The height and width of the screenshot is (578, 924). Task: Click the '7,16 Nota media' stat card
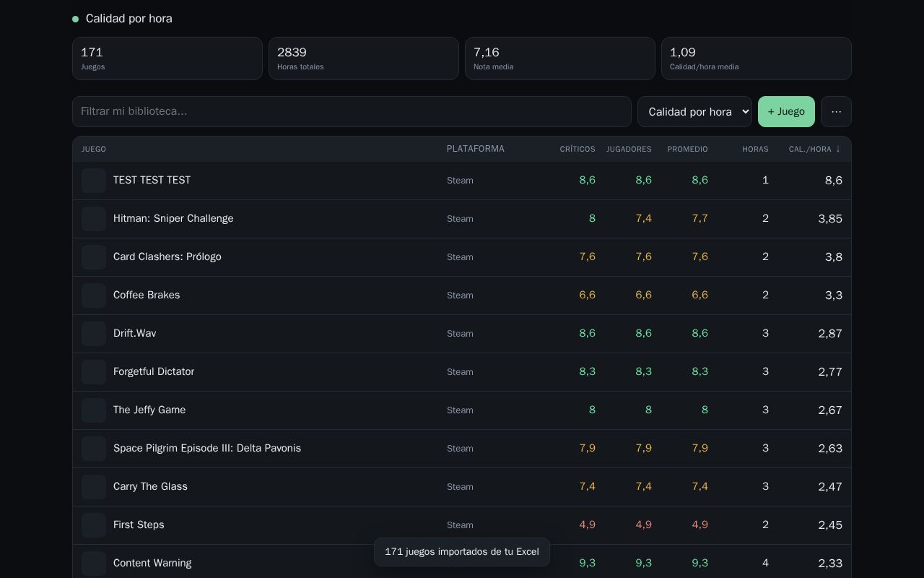point(560,59)
